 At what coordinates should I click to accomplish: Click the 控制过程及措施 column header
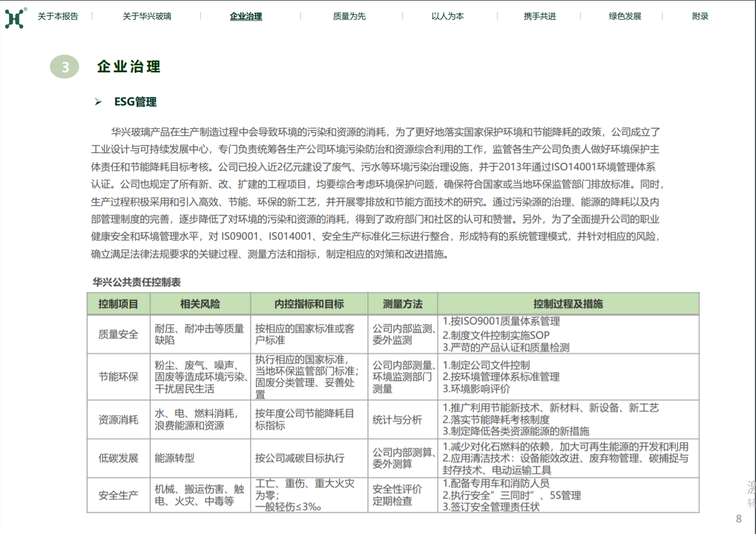tap(568, 304)
